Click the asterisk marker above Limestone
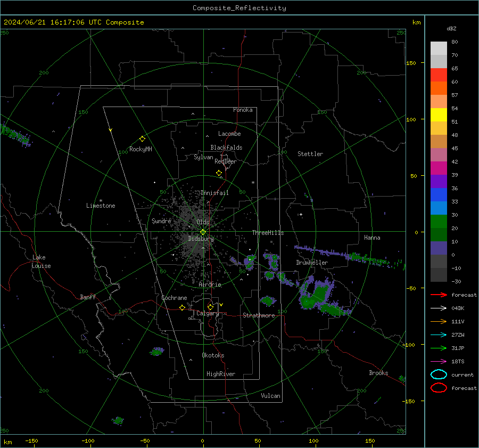Viewport: 479px width, 448px height. 101,201
